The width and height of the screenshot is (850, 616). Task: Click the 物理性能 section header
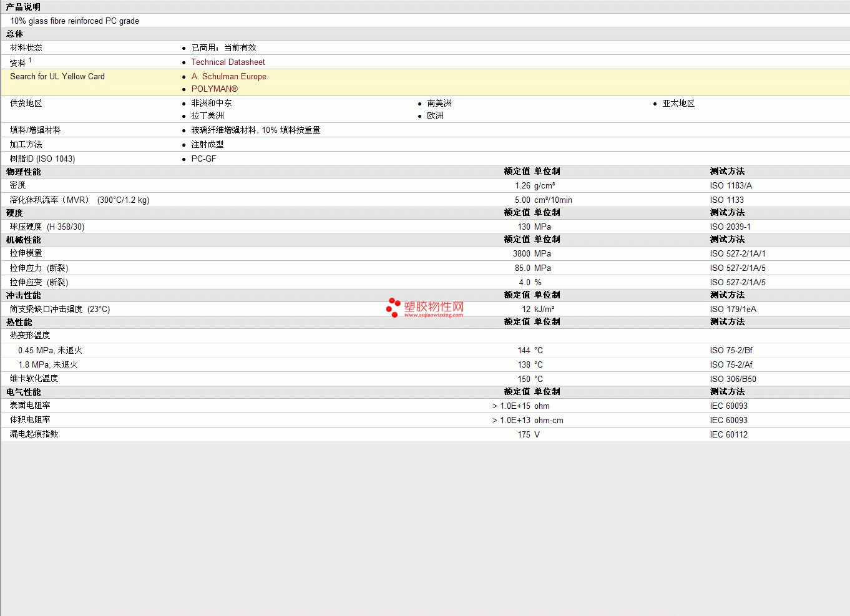[24, 172]
